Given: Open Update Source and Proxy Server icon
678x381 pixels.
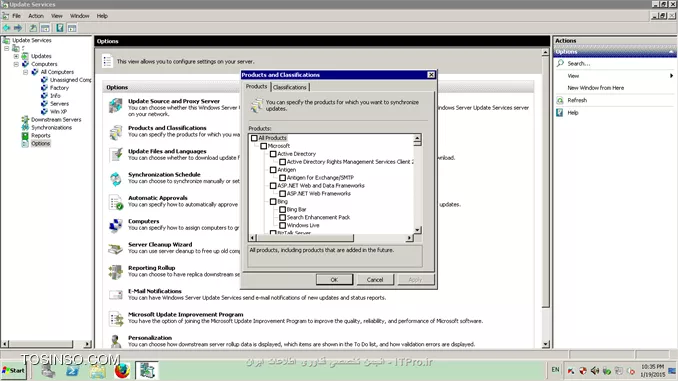Looking at the screenshot, I should point(115,106).
